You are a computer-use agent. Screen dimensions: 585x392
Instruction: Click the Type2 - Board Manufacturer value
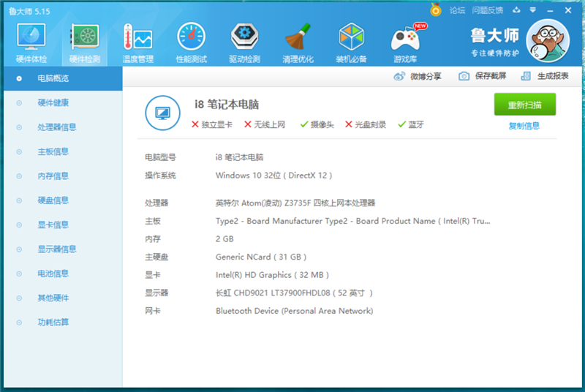(353, 221)
